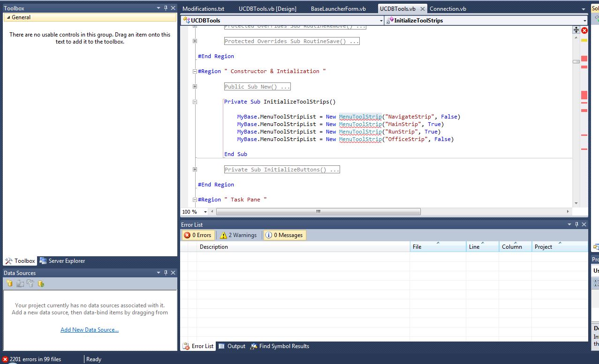Click the Refresh data source icon

[x=41, y=283]
